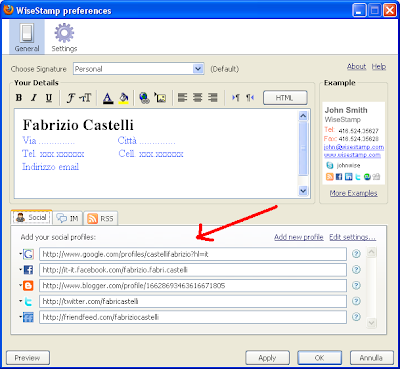Viewport: 400px width, 369px height.
Task: Open the Help link
Action: [x=379, y=66]
